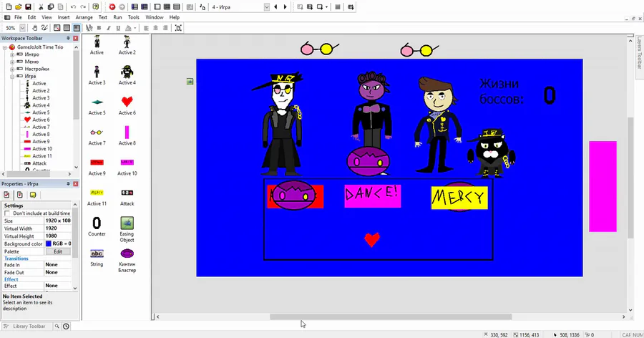Open the Insert menu

click(64, 17)
